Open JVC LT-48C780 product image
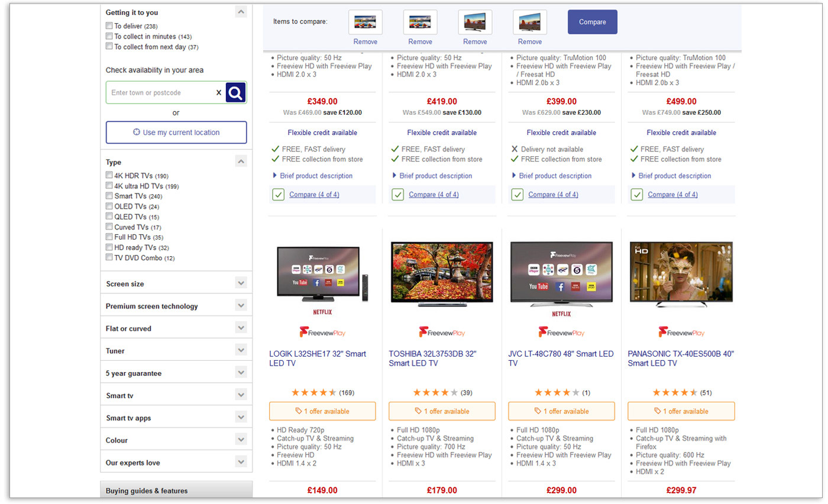828x504 pixels. 561,274
